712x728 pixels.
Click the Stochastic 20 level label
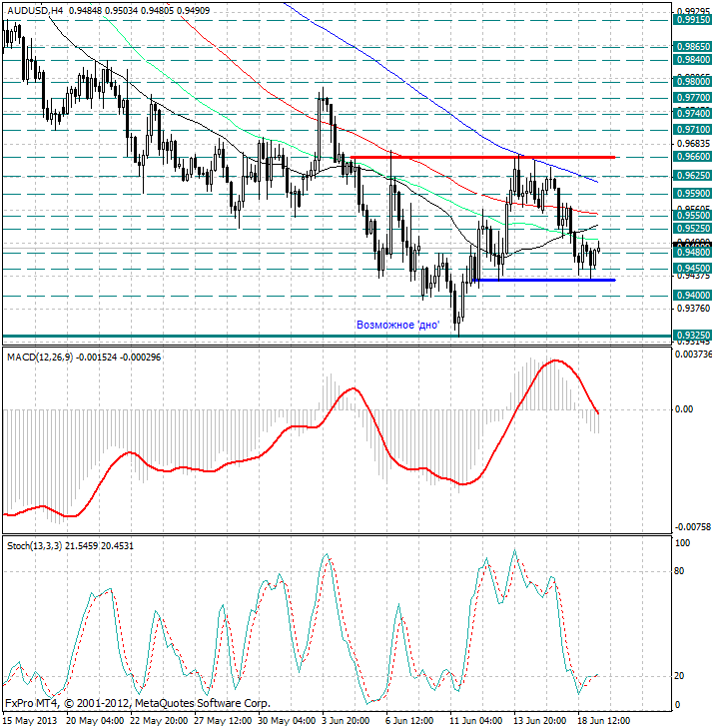(679, 676)
